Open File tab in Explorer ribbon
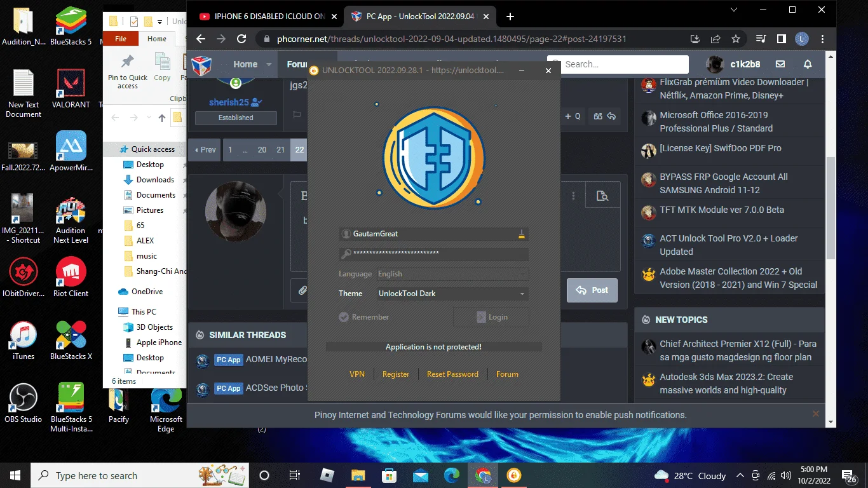 121,39
